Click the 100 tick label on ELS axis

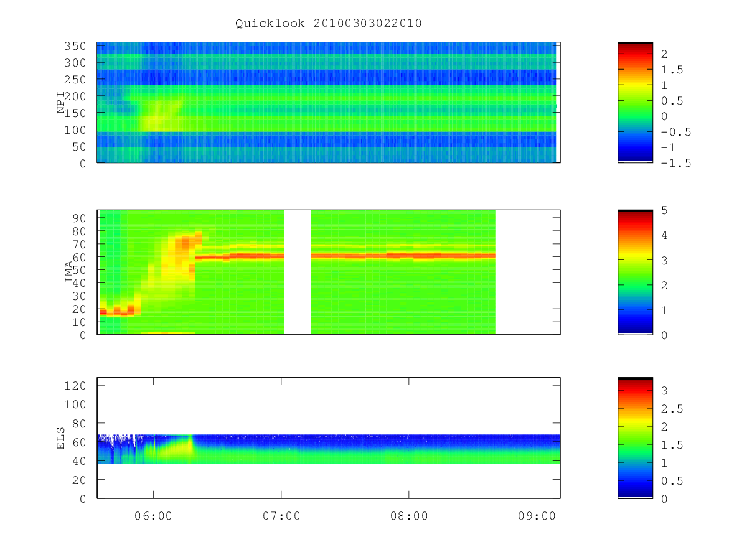[77, 404]
